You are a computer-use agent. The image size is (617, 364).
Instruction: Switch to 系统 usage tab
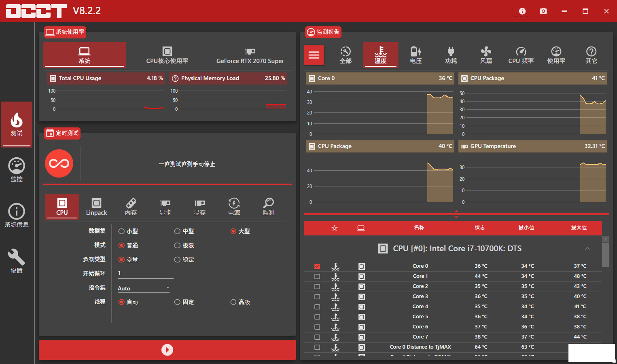click(84, 55)
